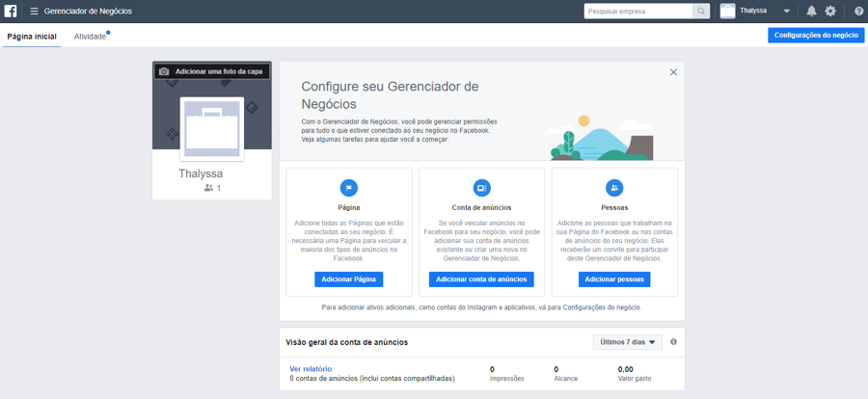Open the Ver relatório link
Viewport: 868px width, 399px height.
(311, 369)
